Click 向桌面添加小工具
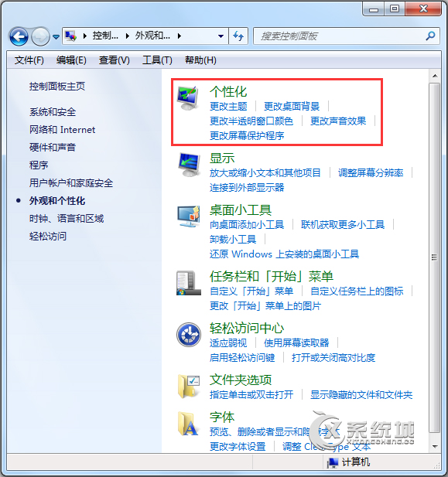 click(247, 224)
